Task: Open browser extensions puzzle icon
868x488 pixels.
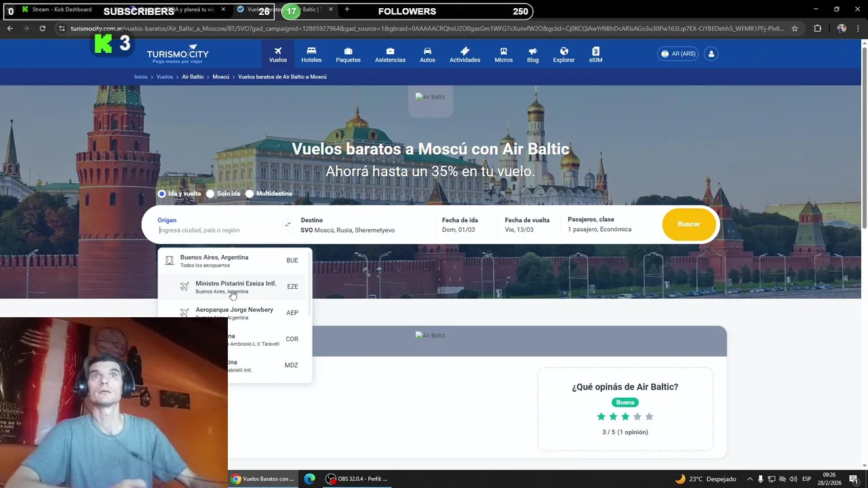Action: tap(817, 28)
